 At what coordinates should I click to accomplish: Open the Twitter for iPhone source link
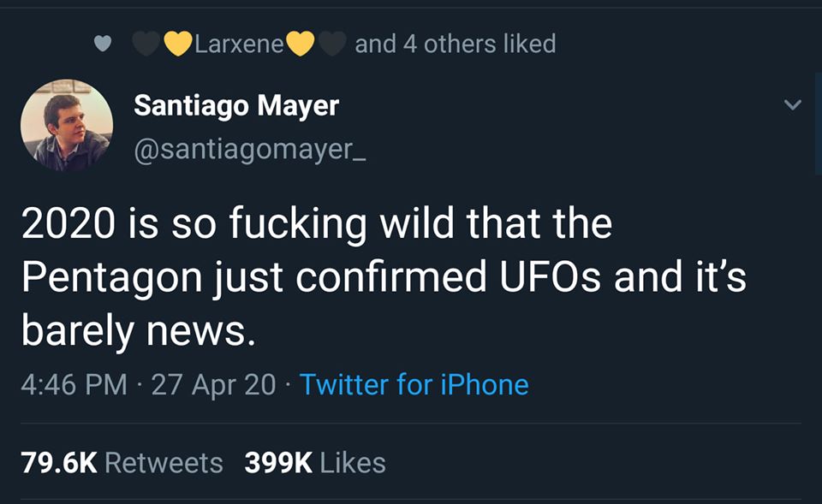click(x=414, y=384)
